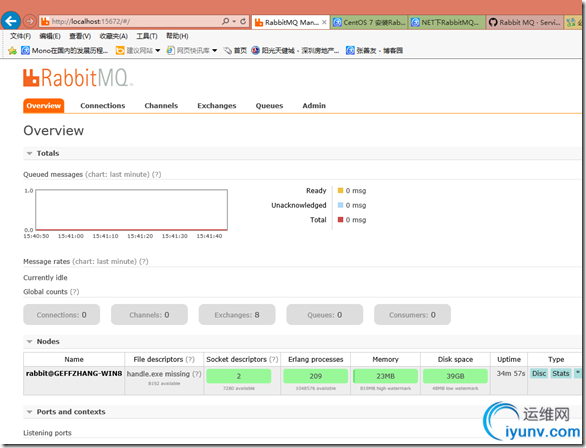Click help (?) next to Queued messages
Image resolution: width=586 pixels, height=448 pixels.
(157, 174)
